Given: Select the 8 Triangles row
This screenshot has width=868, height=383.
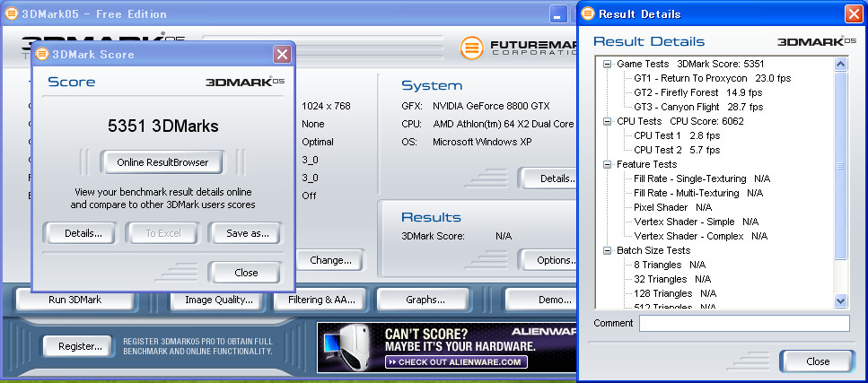Looking at the screenshot, I should click(668, 265).
